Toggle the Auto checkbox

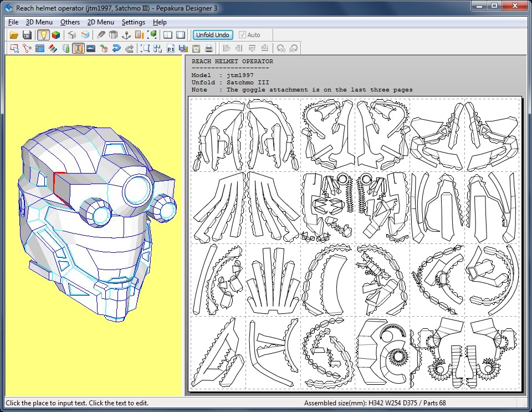point(242,35)
